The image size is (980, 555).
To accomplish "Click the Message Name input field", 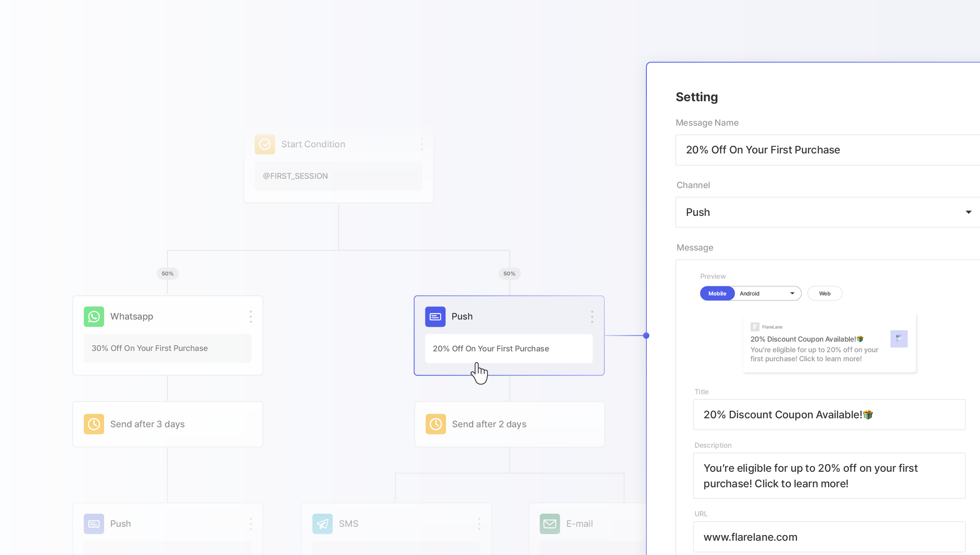I will click(x=827, y=150).
